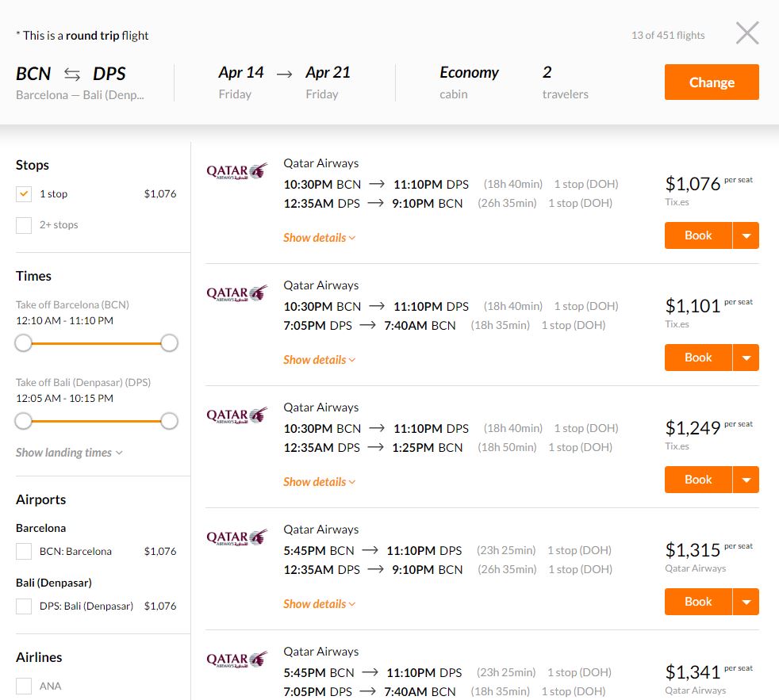This screenshot has height=700, width=779.
Task: Uncheck the 1 stop filter
Action: [24, 193]
